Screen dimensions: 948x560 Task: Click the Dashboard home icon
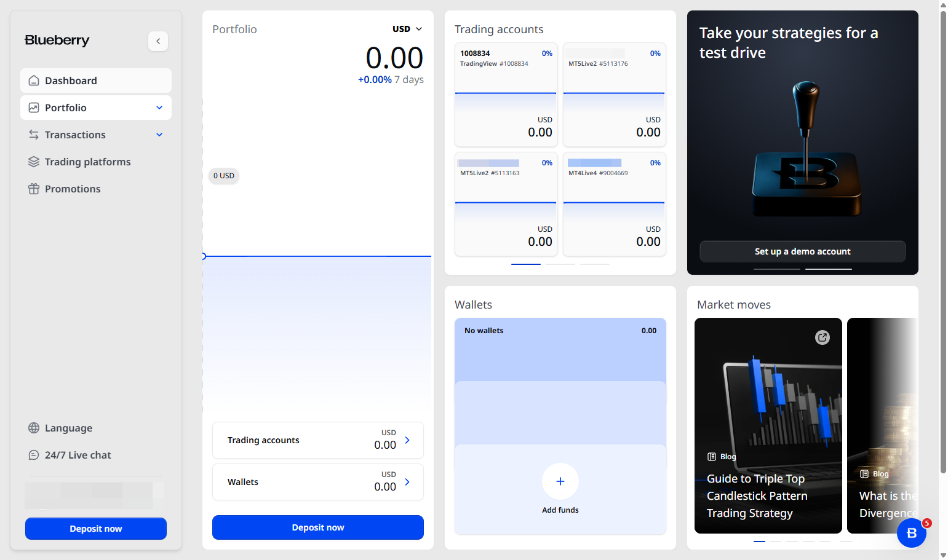[x=34, y=81]
